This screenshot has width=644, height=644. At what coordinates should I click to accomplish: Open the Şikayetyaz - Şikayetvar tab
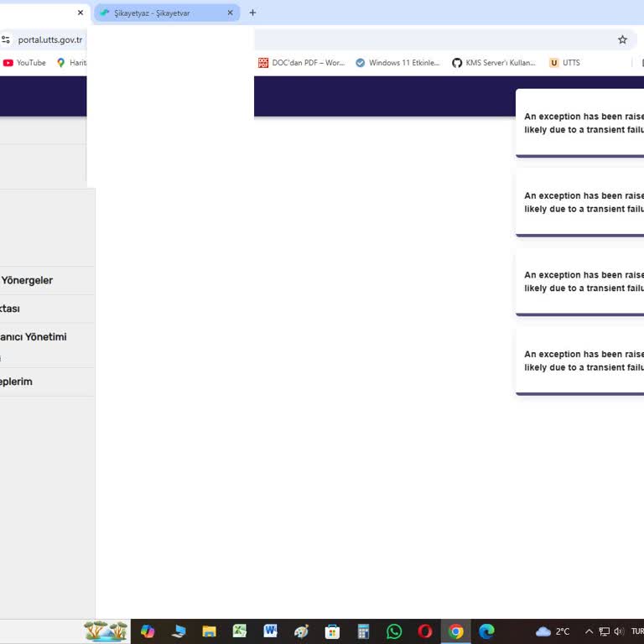tap(159, 13)
